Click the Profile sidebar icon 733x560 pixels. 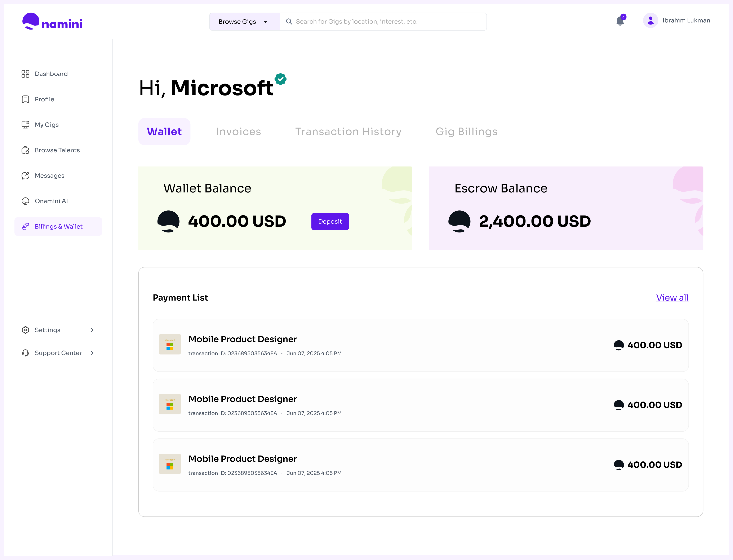(25, 99)
